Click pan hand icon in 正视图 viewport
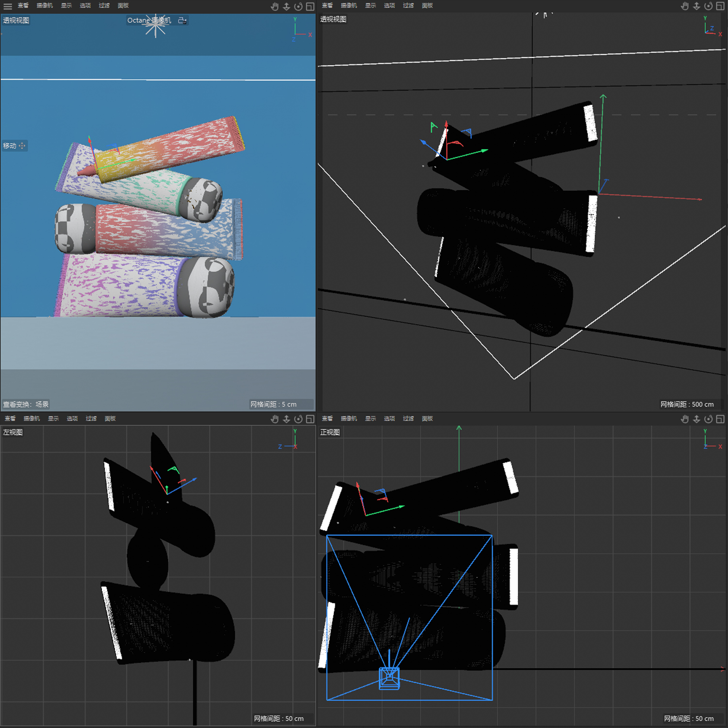This screenshot has width=728, height=728. 685,419
